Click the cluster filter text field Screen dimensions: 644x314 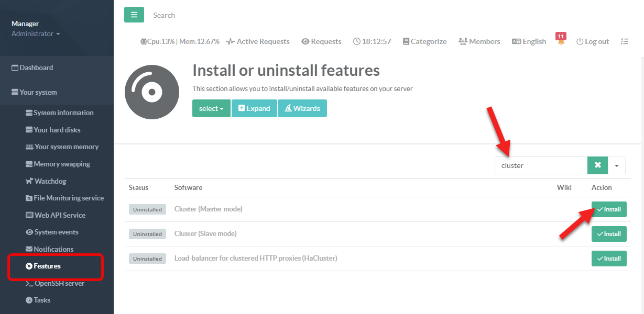click(x=541, y=165)
